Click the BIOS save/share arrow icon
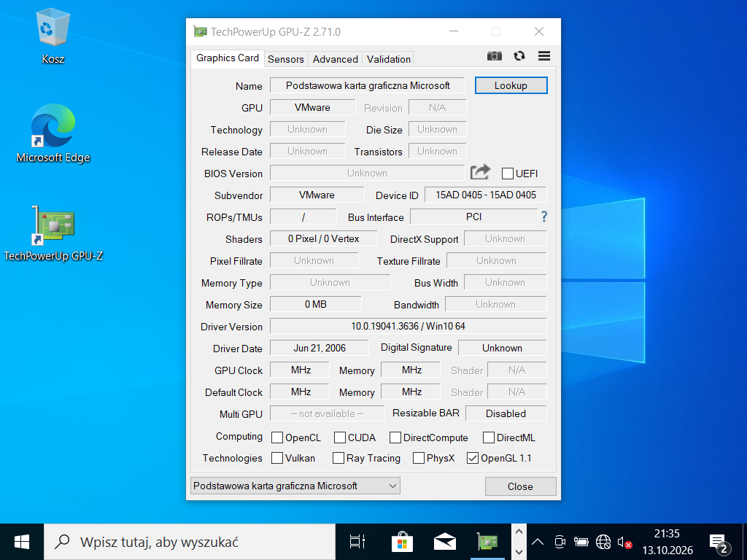 tap(480, 172)
